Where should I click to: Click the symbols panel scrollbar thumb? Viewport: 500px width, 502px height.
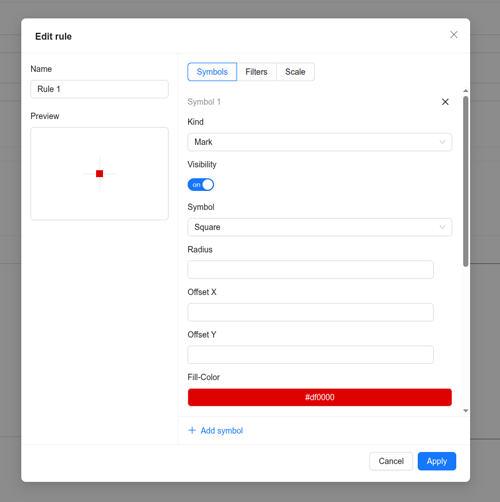[x=466, y=181]
